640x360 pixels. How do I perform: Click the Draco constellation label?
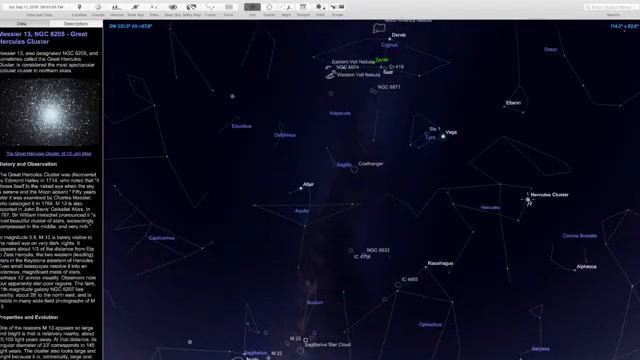pos(551,49)
